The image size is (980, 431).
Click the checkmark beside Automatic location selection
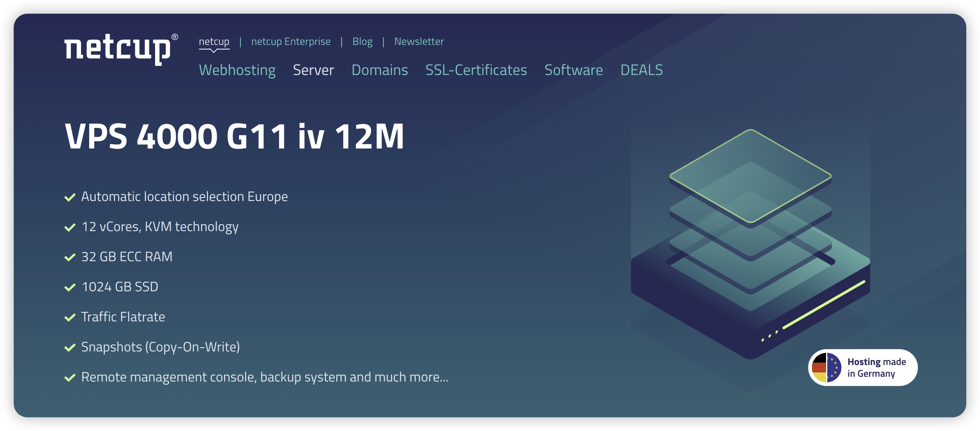click(x=70, y=197)
